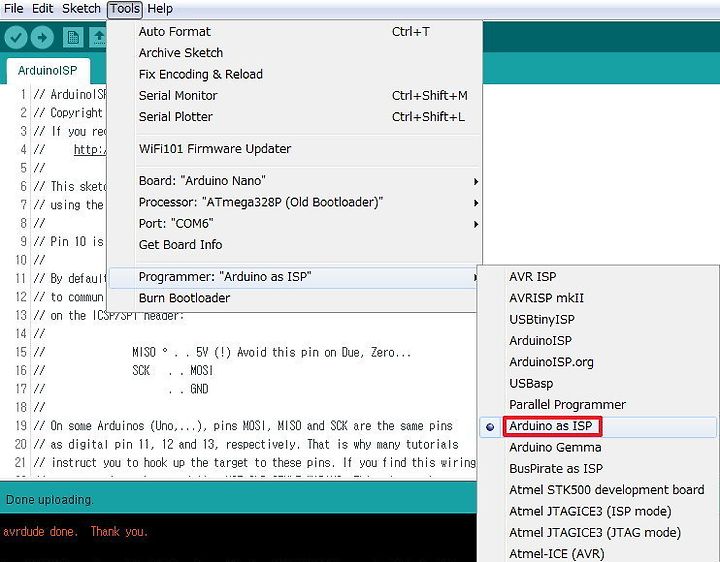Click line 21 comment "instruct you to hook up"
720x562 pixels.
[x=254, y=462]
